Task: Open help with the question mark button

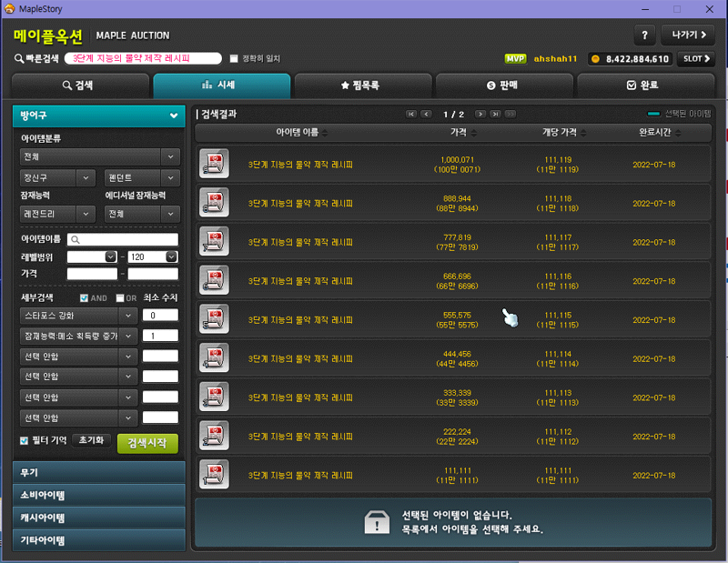Action: click(644, 35)
